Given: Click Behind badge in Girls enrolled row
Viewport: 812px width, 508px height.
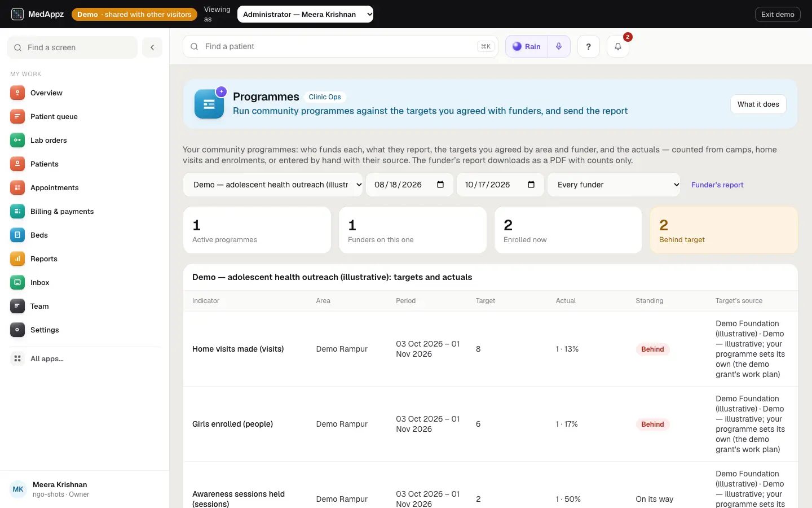Looking at the screenshot, I should tap(652, 424).
